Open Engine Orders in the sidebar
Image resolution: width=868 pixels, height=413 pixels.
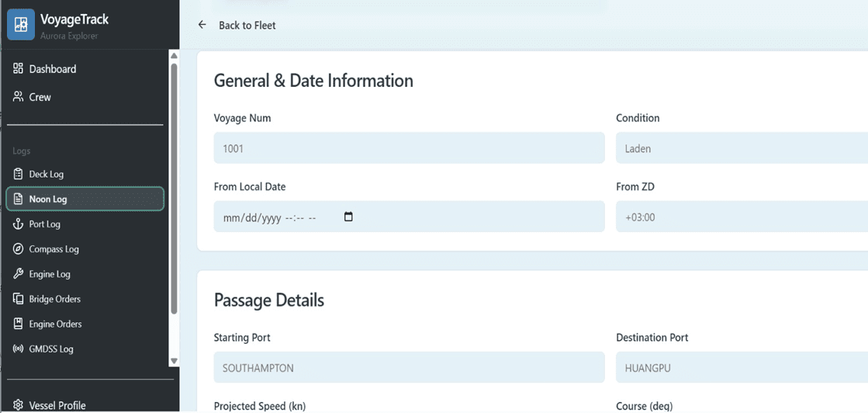point(55,324)
